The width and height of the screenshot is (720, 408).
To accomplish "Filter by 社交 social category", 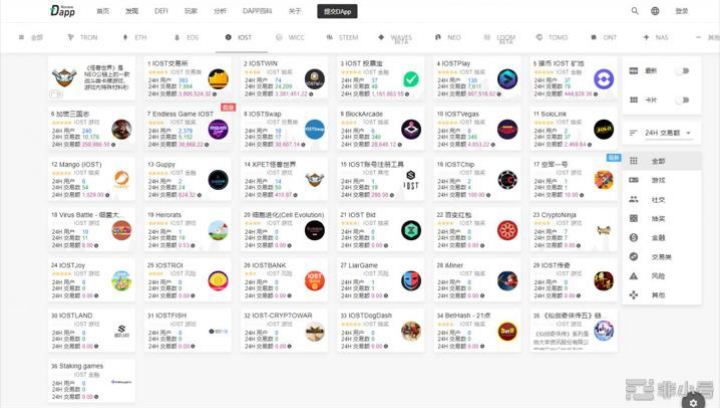I will [x=662, y=200].
